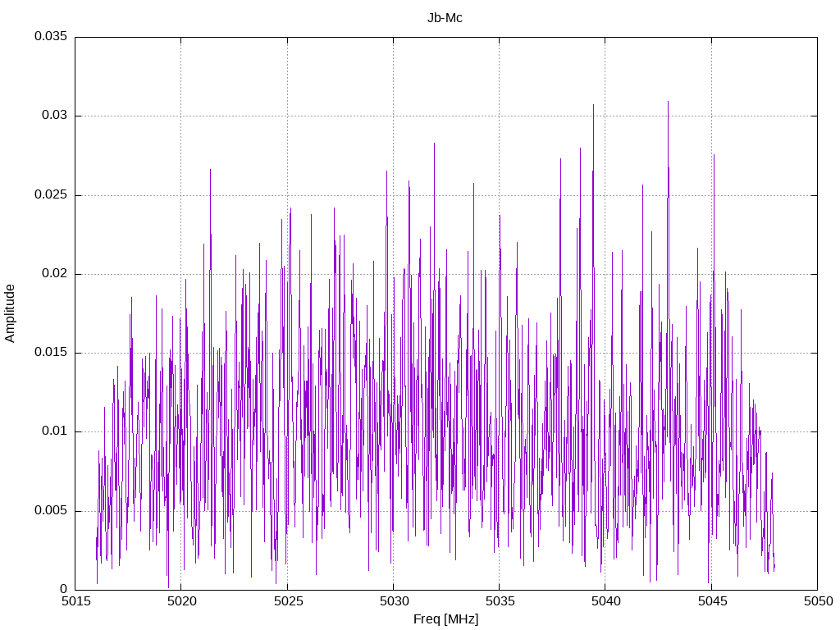Click the 0.01 y-axis tick label
This screenshot has height=630, width=840.
point(55,431)
